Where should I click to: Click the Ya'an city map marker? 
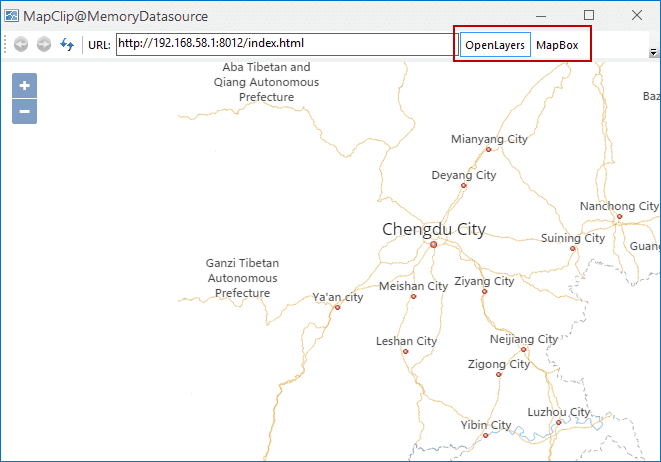(337, 308)
